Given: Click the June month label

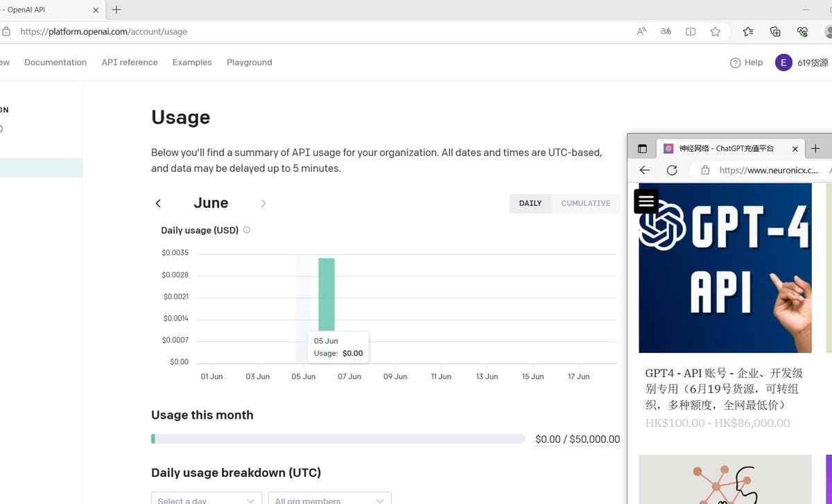Looking at the screenshot, I should [211, 203].
